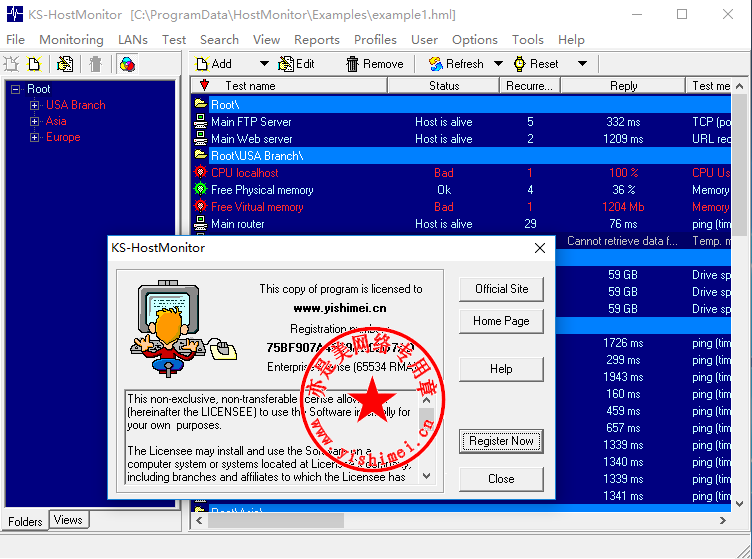This screenshot has height=559, width=752.
Task: Sort by the Recurre... column header
Action: (x=529, y=85)
